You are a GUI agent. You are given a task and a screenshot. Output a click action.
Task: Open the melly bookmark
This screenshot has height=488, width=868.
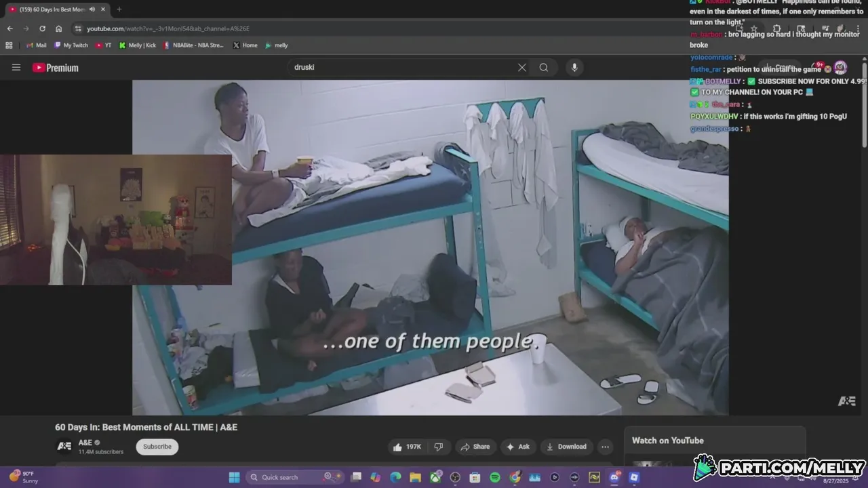[277, 45]
